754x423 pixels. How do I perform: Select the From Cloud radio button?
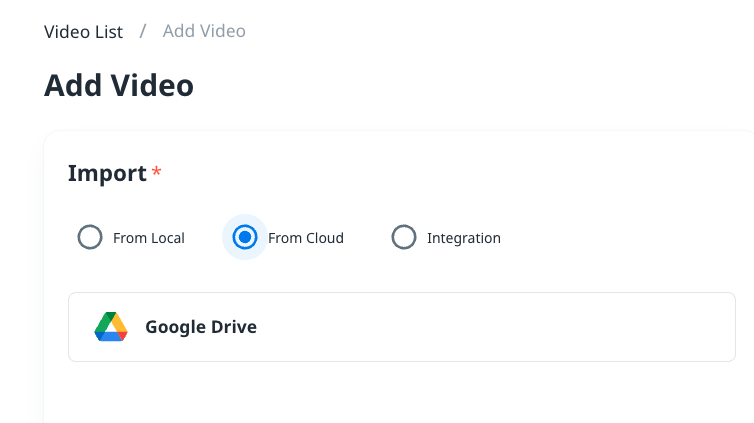click(244, 238)
